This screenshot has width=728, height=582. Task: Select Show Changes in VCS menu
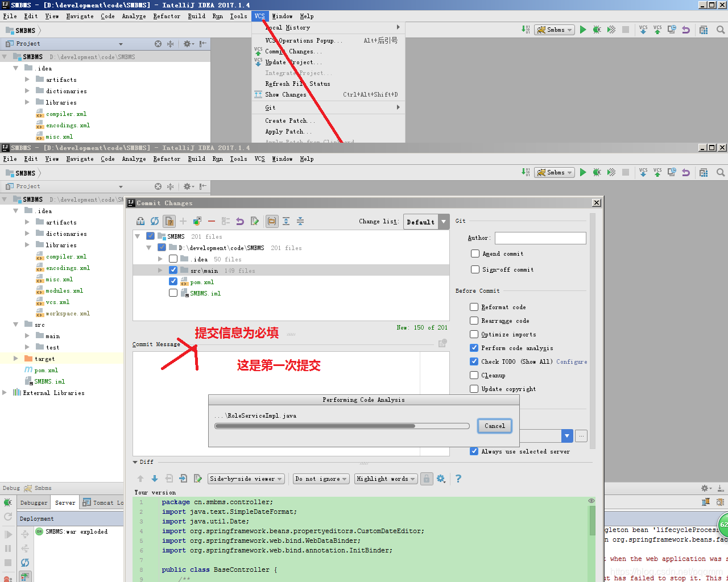click(x=328, y=94)
